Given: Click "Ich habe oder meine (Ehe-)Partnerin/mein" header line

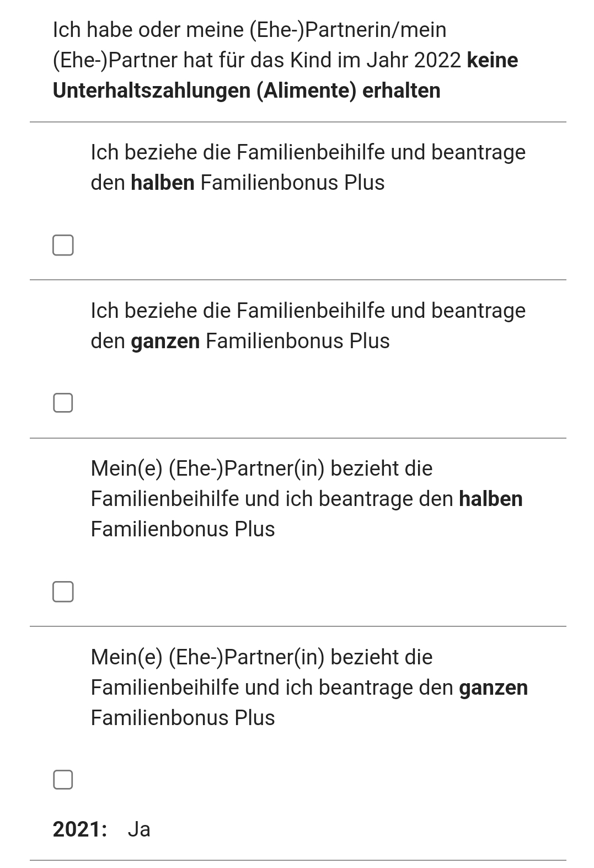Looking at the screenshot, I should (x=249, y=29).
